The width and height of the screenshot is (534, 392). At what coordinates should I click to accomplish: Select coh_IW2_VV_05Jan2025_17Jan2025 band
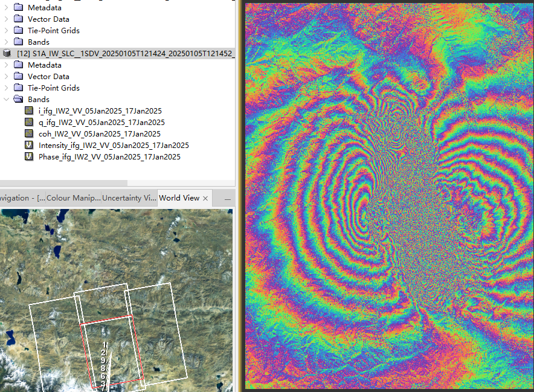point(100,134)
